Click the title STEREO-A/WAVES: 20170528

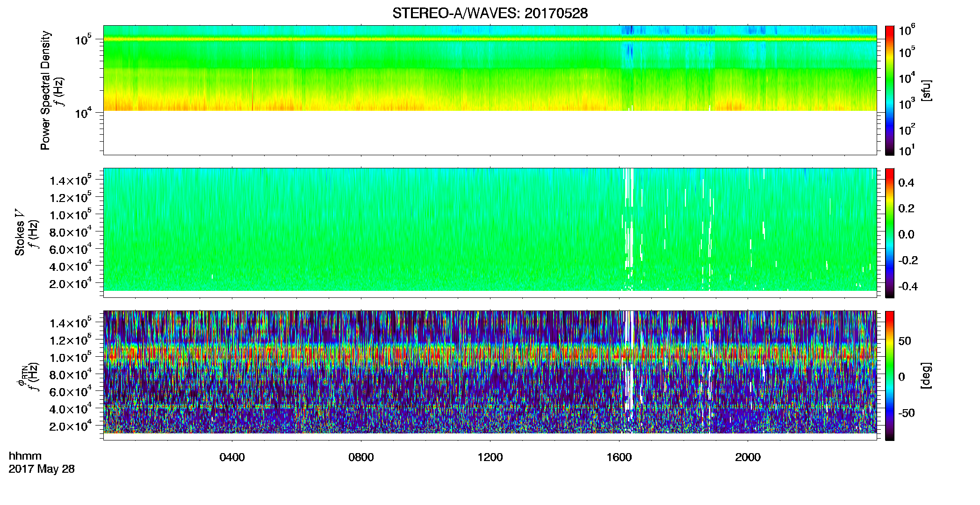pyautogui.click(x=490, y=14)
